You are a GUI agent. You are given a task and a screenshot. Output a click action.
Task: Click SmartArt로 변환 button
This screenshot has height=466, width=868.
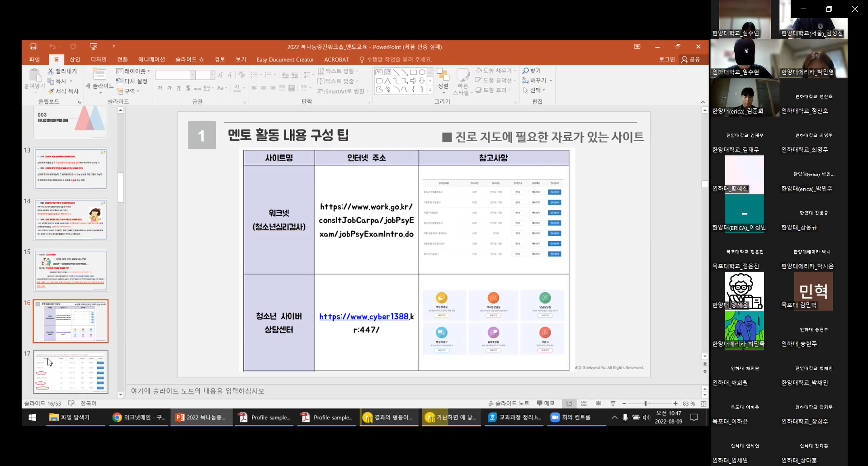[343, 91]
